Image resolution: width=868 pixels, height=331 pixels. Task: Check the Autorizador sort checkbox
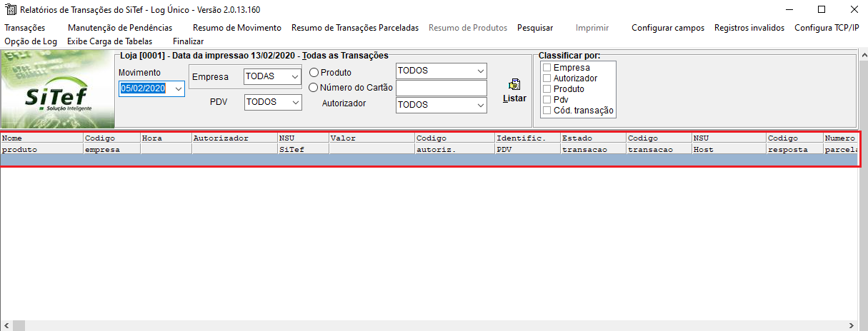(547, 78)
